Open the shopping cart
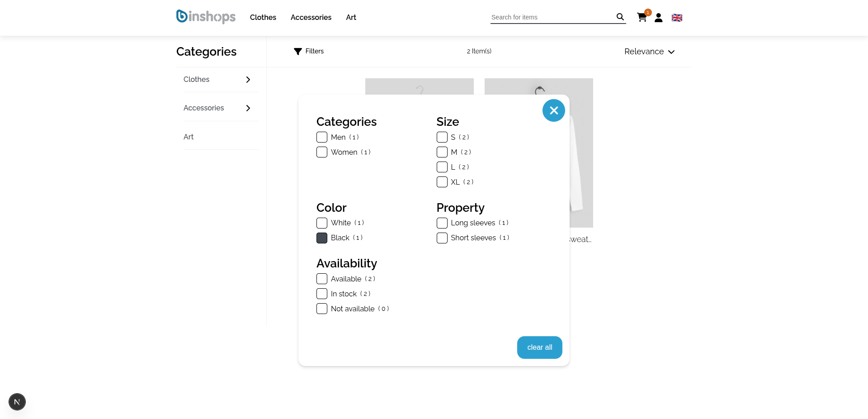The height and width of the screenshot is (419, 868). pos(642,17)
